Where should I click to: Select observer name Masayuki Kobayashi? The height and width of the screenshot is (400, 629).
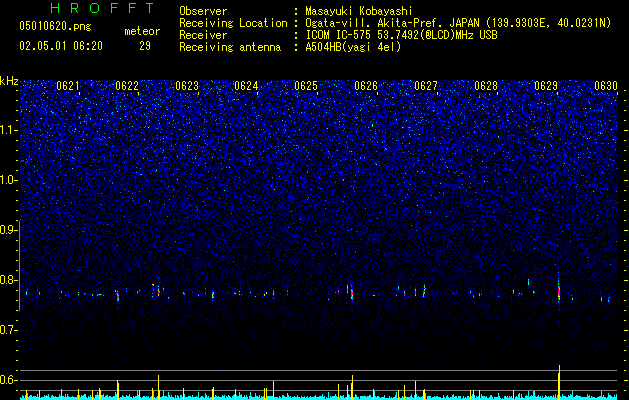click(359, 11)
